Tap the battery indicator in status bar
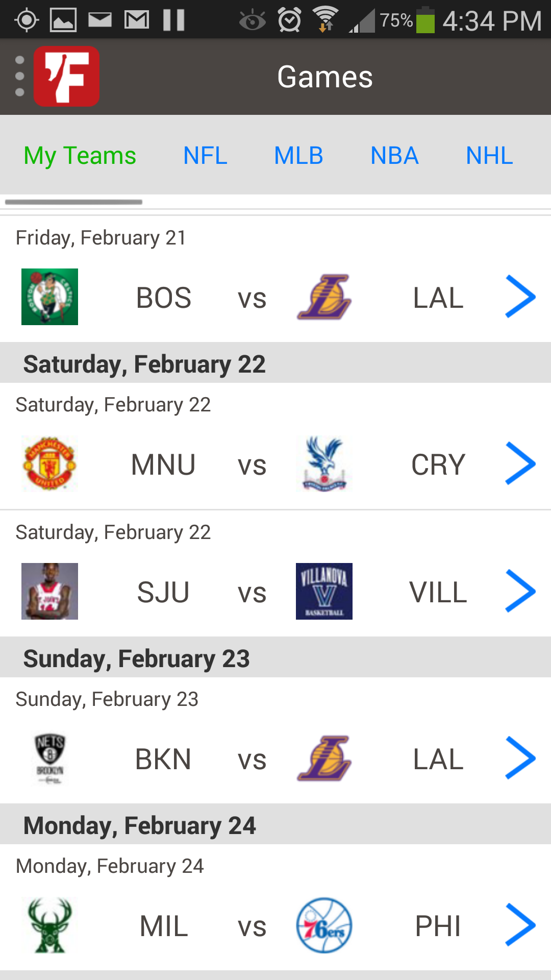Screen dimensions: 551x980 point(425,20)
